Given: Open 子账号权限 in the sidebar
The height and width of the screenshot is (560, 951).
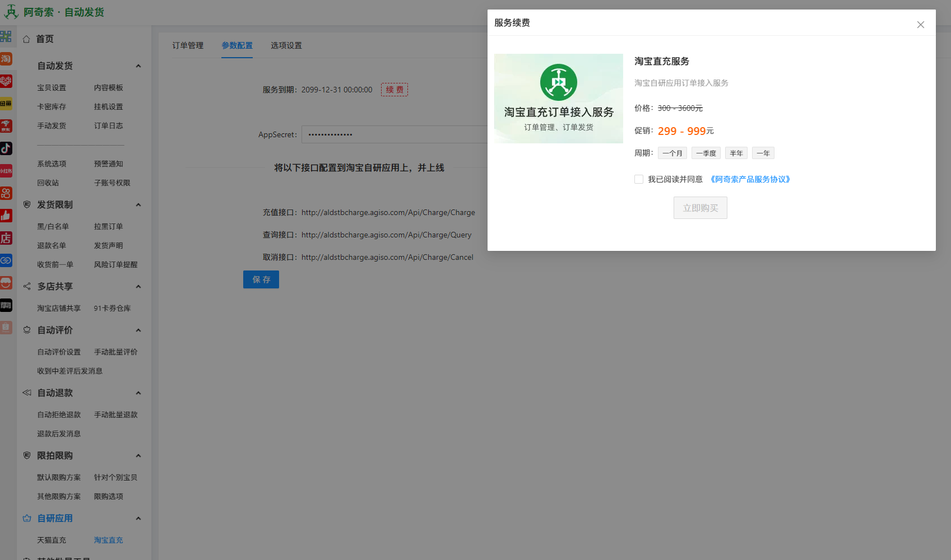Looking at the screenshot, I should 112,183.
